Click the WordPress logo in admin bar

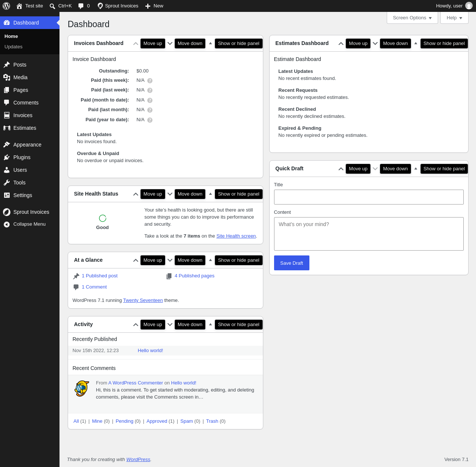6,6
